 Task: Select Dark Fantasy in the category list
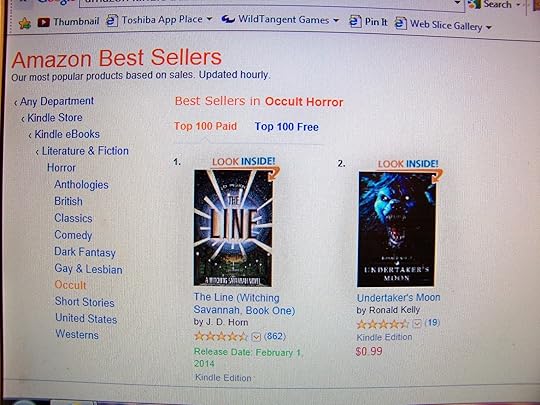pos(85,252)
